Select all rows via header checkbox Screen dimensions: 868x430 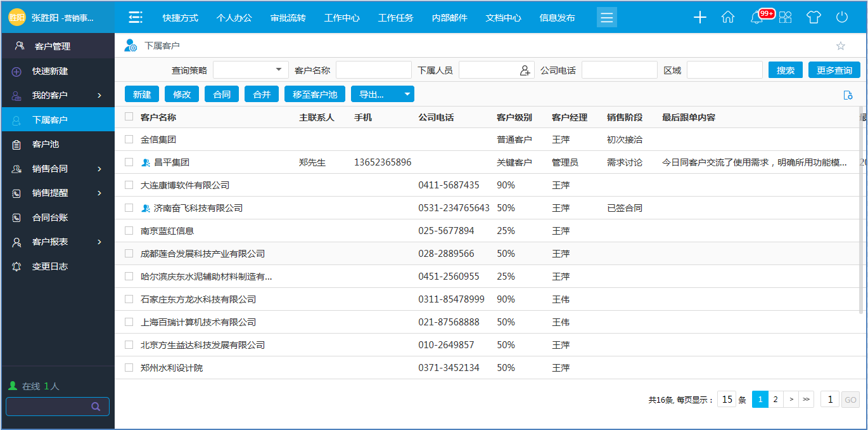click(129, 117)
